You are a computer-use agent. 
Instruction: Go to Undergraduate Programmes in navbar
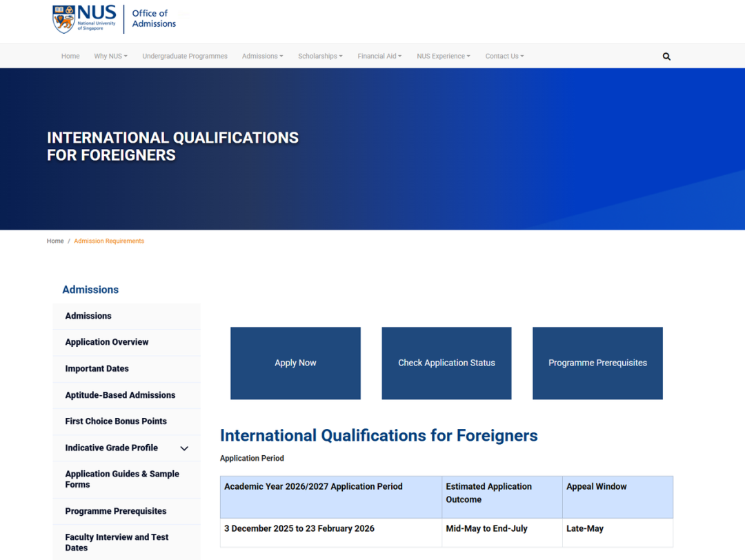click(185, 57)
